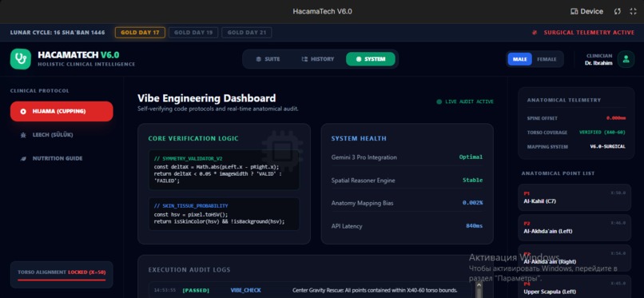Click the Spatial Reasoner Engine Stable value

coord(473,181)
